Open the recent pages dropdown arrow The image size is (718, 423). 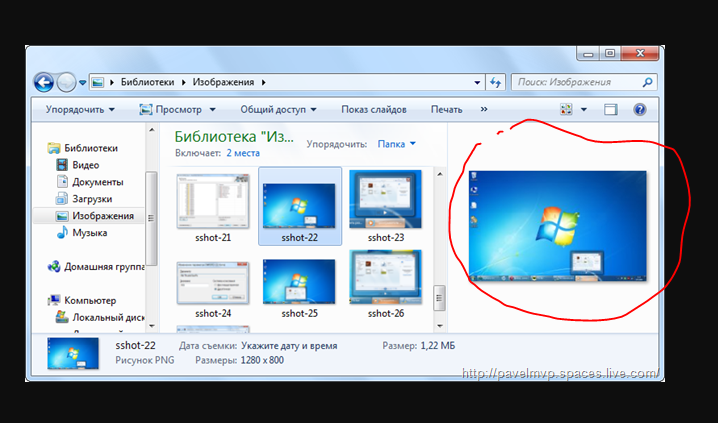pyautogui.click(x=82, y=83)
